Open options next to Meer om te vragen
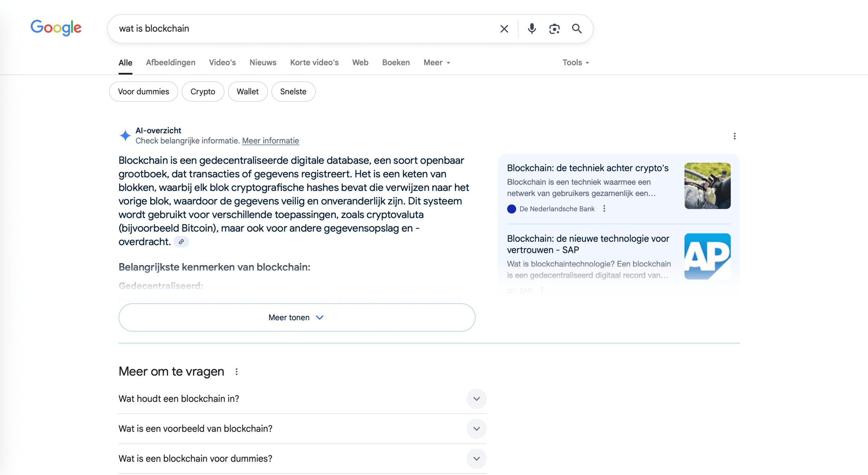Viewport: 868px width, 475px height. (237, 372)
